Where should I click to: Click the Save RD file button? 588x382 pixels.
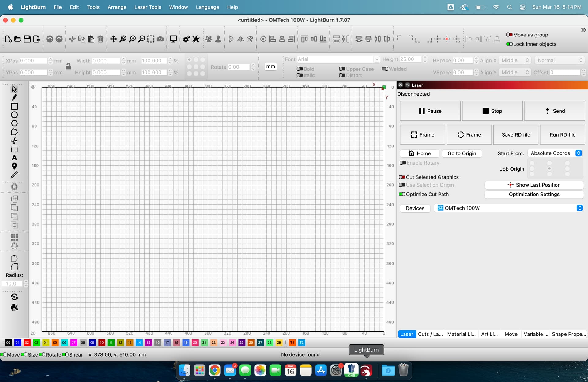tap(516, 134)
